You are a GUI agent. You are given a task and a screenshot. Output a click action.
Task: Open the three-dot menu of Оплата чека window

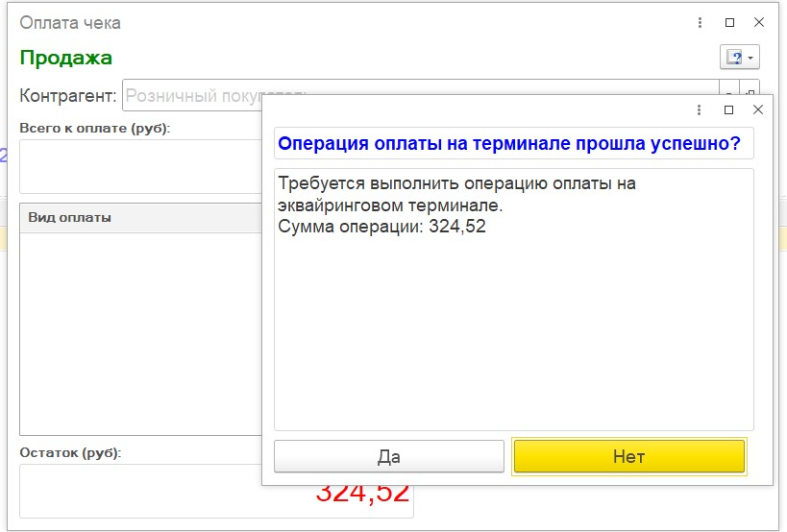pyautogui.click(x=700, y=22)
